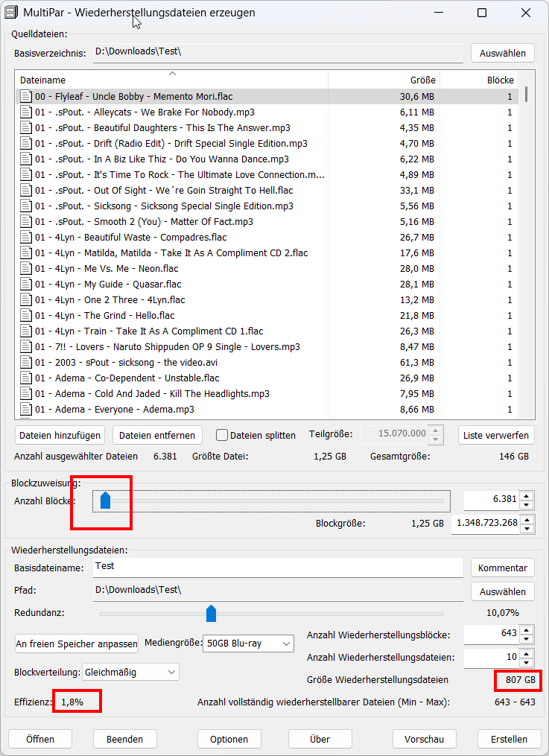The width and height of the screenshot is (549, 756).
Task: Click Erstellen to create recovery files
Action: coord(509,739)
